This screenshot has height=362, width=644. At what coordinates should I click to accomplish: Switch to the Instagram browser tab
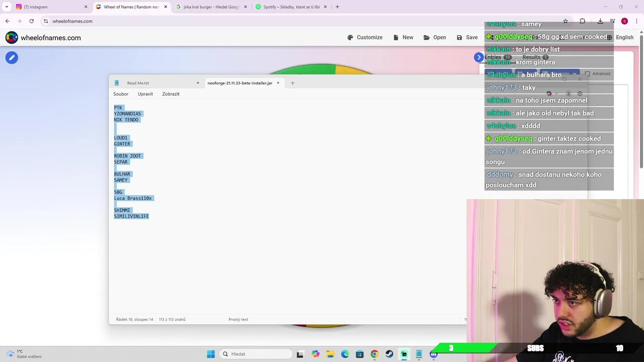tap(50, 7)
